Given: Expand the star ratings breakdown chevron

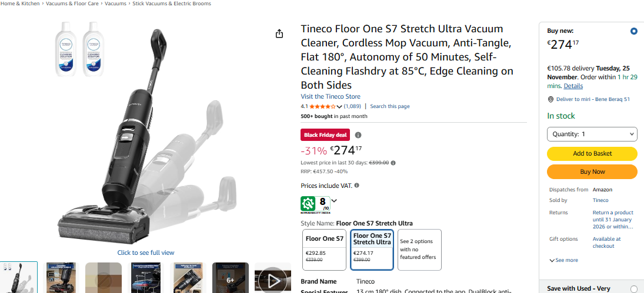Looking at the screenshot, I should point(339,106).
